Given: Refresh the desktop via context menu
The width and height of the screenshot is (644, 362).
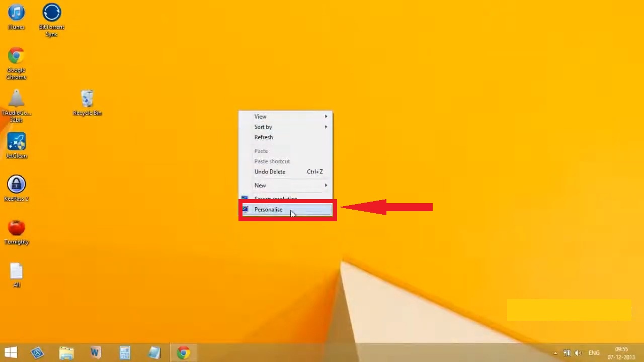Looking at the screenshot, I should tap(263, 137).
